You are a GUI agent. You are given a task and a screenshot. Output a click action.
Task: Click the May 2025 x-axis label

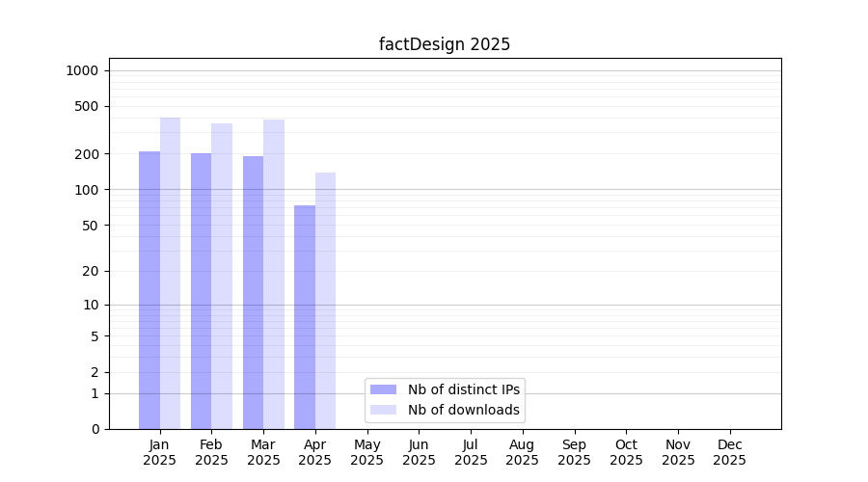click(367, 452)
